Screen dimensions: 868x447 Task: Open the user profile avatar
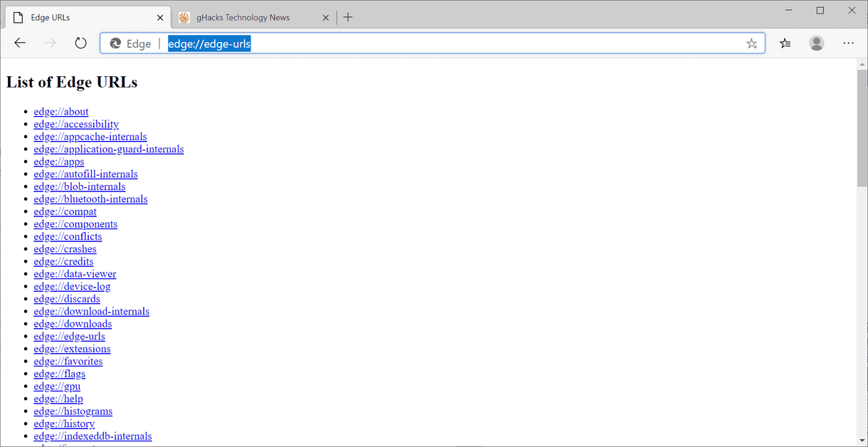tap(817, 43)
